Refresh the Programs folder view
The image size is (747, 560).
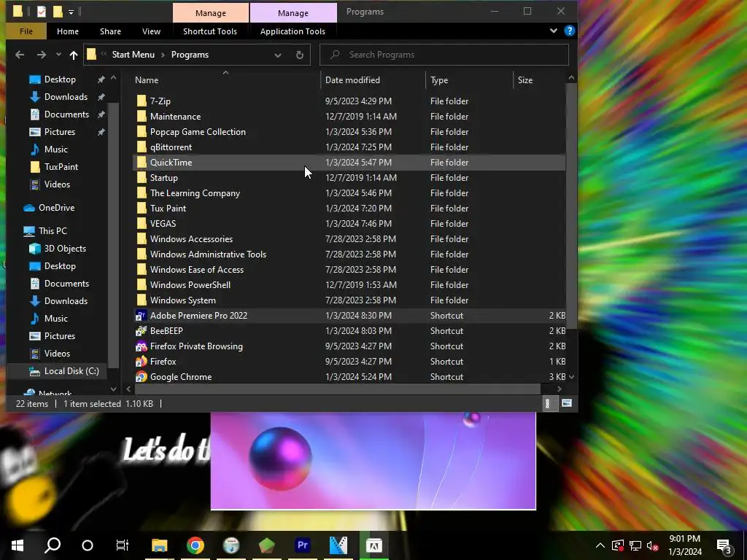coord(300,55)
